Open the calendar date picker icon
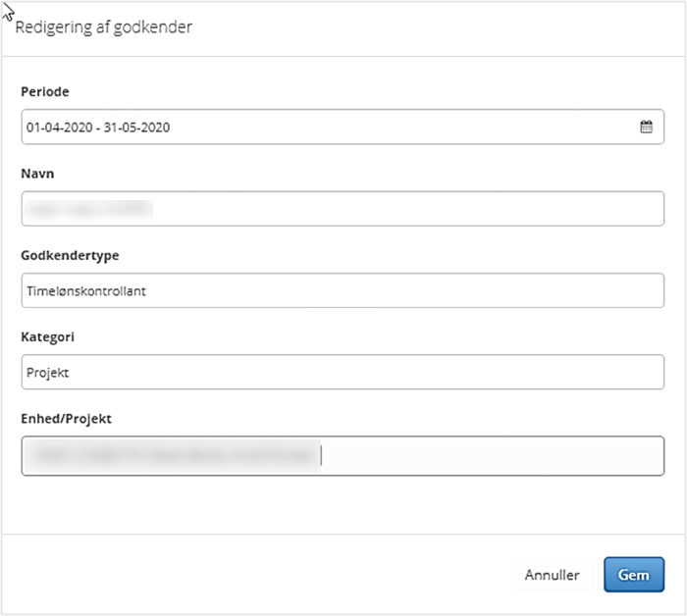The image size is (687, 616). click(646, 127)
